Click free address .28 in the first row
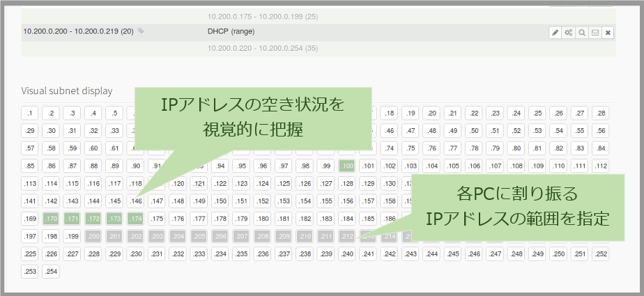This screenshot has width=644, height=296. coord(599,113)
